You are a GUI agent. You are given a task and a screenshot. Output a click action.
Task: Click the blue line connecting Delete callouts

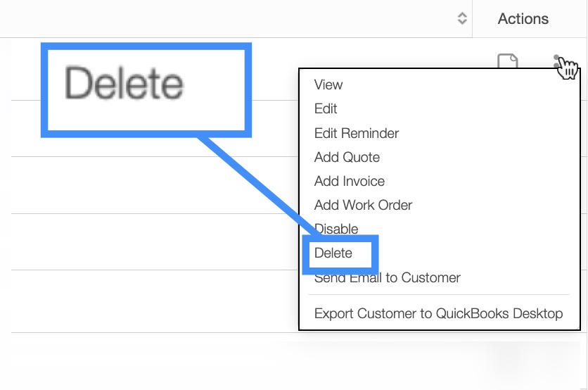253,184
